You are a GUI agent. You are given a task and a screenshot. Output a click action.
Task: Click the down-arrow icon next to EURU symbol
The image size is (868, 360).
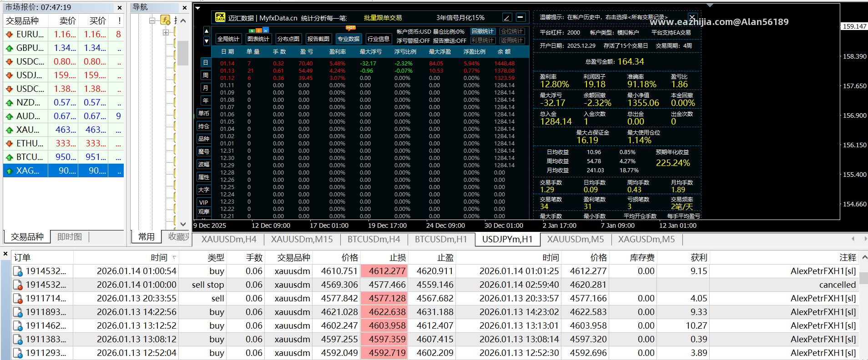tap(9, 34)
